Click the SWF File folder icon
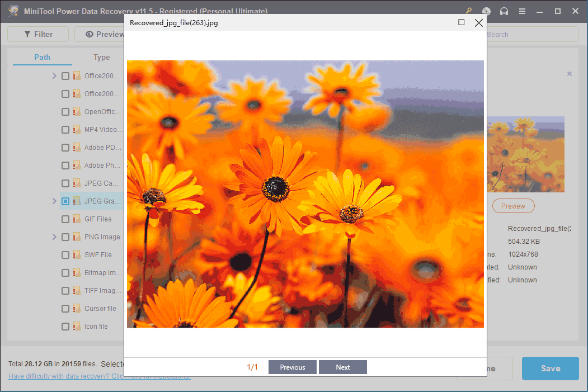Viewport: 588px width, 392px height. [77, 255]
